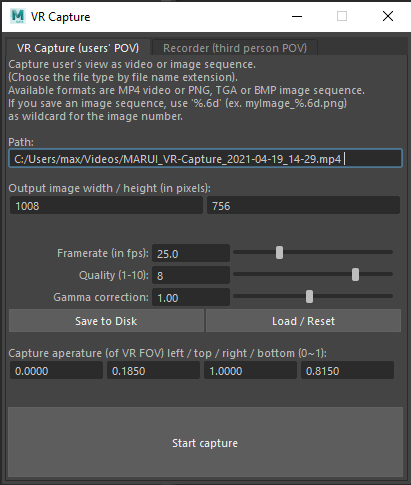Click the Load / Reset button
This screenshot has height=485, width=411.
(x=303, y=321)
